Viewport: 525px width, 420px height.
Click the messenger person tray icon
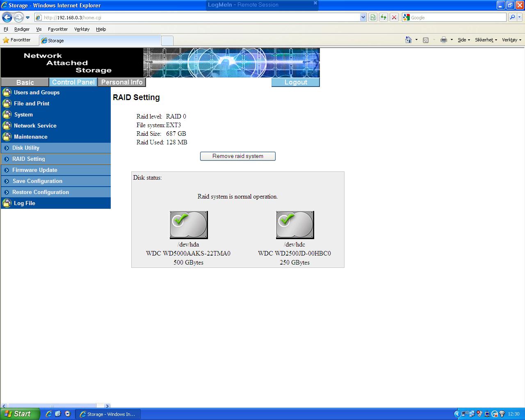tap(495, 414)
